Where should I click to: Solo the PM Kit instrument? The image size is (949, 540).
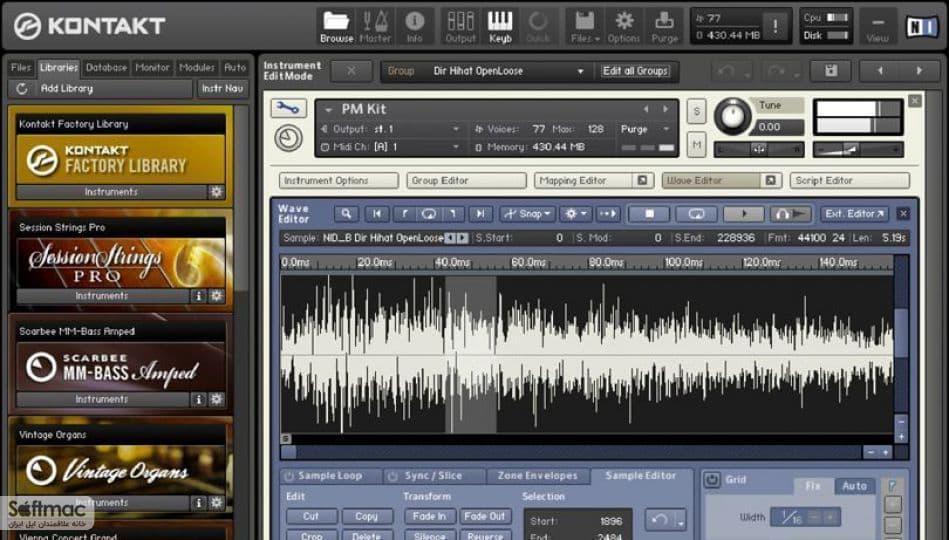697,111
